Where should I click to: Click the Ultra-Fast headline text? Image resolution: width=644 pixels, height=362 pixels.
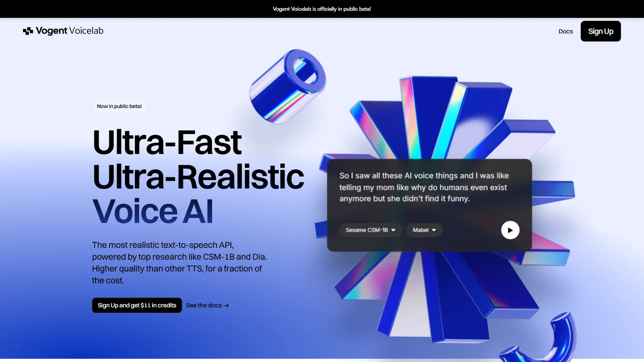tap(167, 142)
